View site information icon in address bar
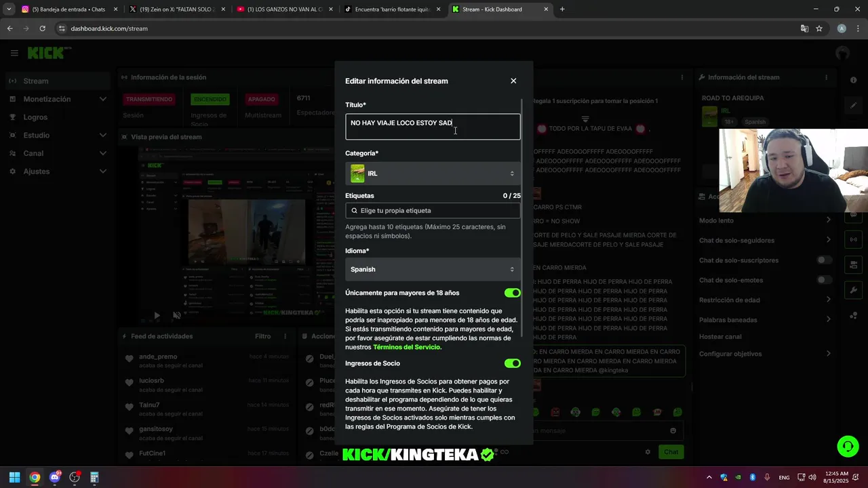Image resolution: width=868 pixels, height=488 pixels. pyautogui.click(x=62, y=28)
